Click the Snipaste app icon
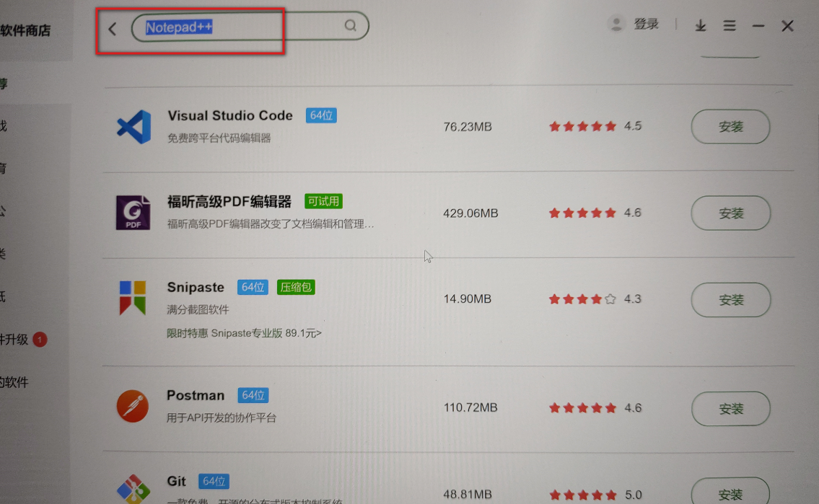The height and width of the screenshot is (504, 819). [133, 298]
